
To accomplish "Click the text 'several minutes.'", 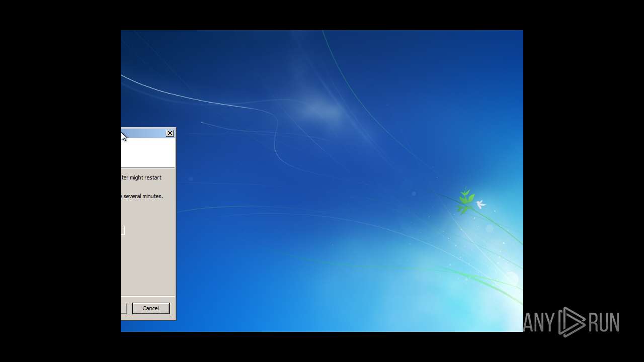I will point(143,196).
